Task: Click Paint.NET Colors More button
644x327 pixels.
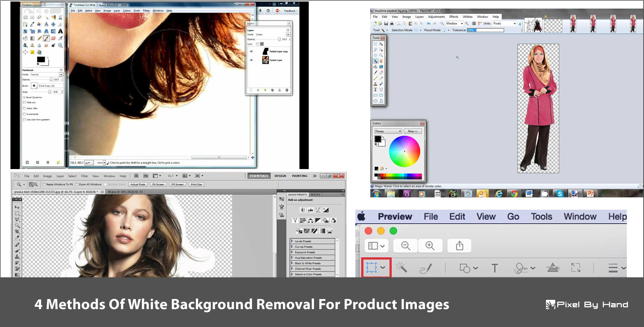Action: 412,131
